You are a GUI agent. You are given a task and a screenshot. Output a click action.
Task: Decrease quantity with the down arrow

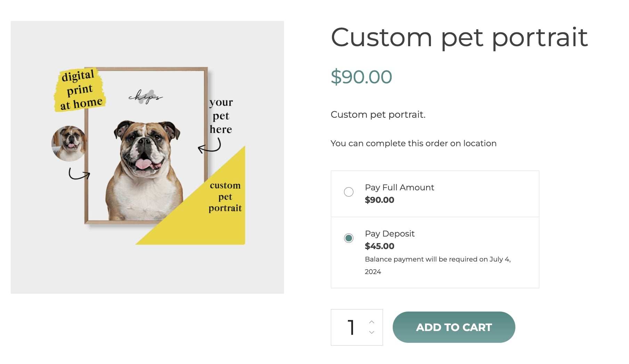(371, 332)
